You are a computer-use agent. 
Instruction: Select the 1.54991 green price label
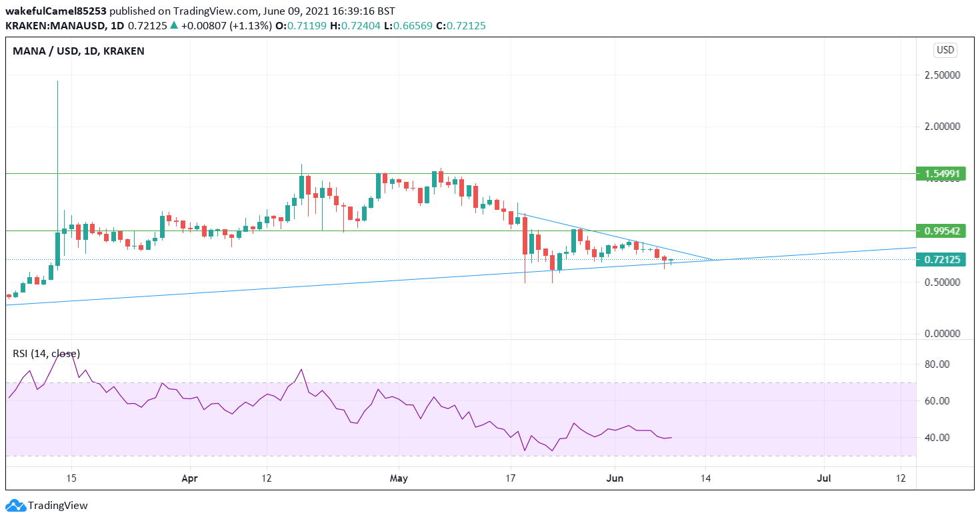[941, 174]
